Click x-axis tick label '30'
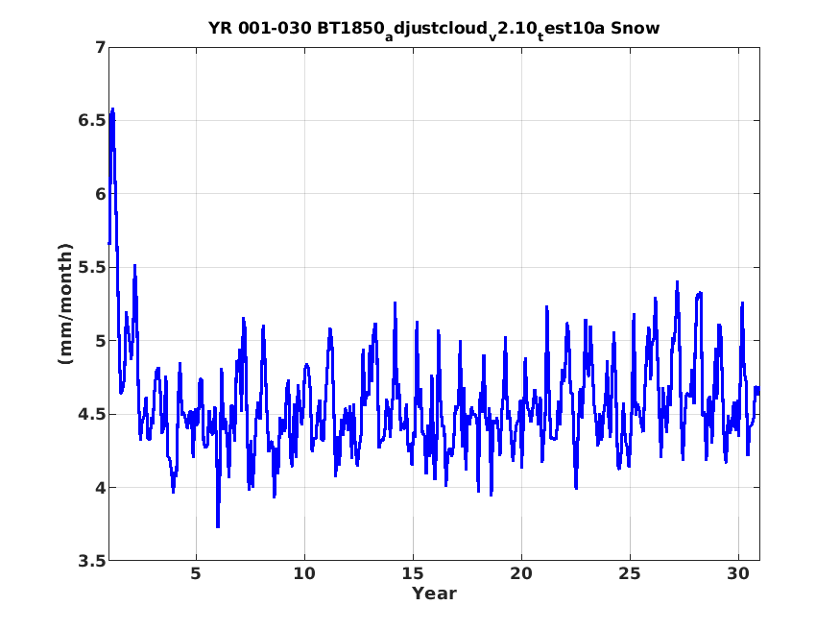840x630 pixels. 738,573
